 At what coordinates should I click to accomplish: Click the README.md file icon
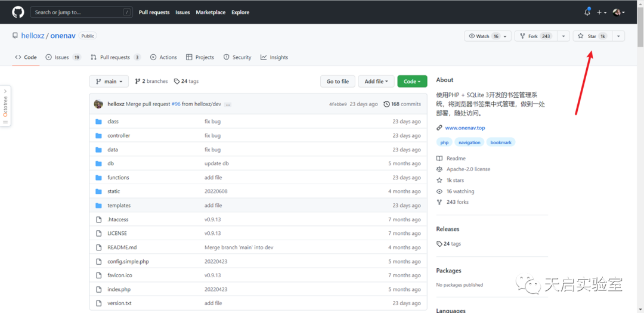[98, 247]
